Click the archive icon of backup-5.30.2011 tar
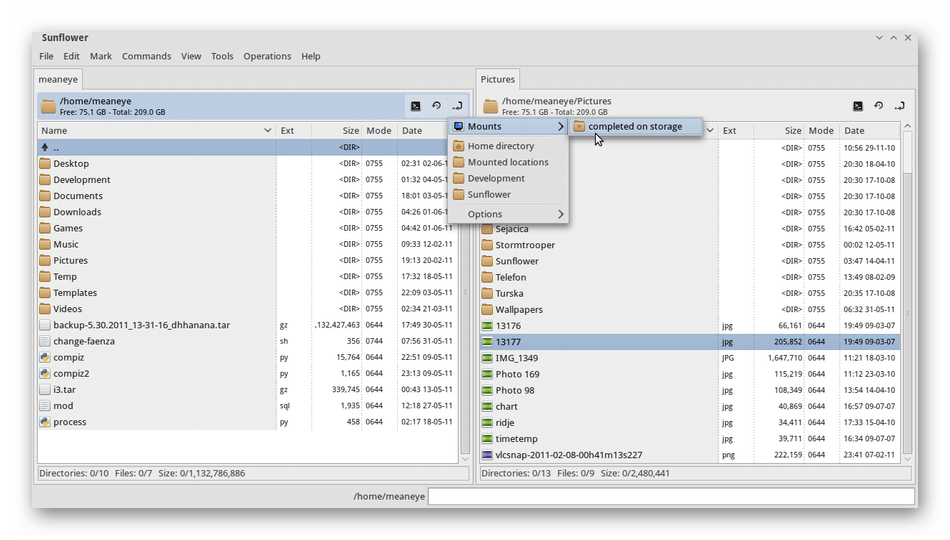This screenshot has width=950, height=540. point(45,325)
